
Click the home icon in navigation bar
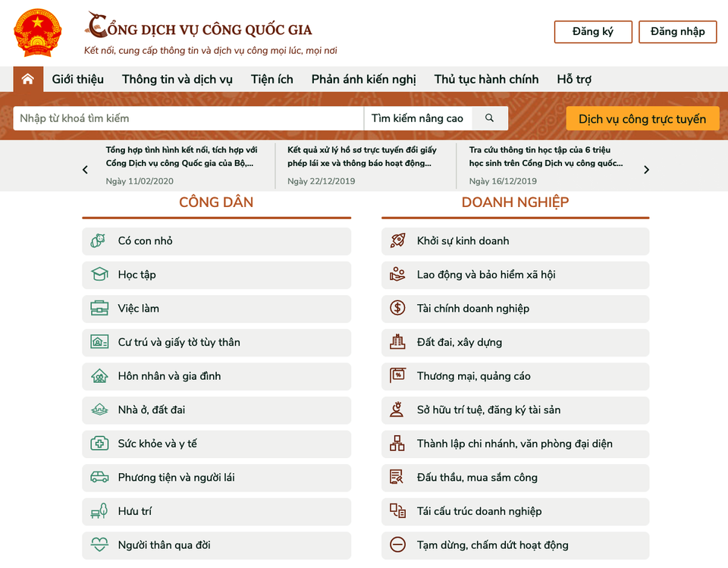coord(28,79)
